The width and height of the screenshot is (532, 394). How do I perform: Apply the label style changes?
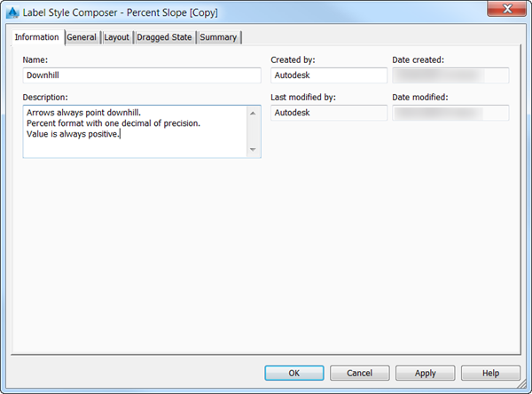425,373
